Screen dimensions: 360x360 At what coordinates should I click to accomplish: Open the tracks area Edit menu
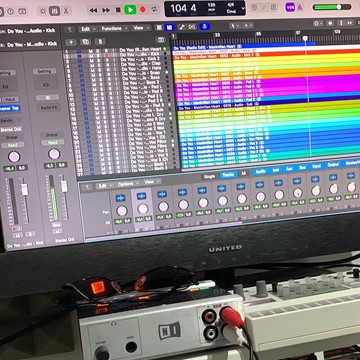click(x=87, y=29)
